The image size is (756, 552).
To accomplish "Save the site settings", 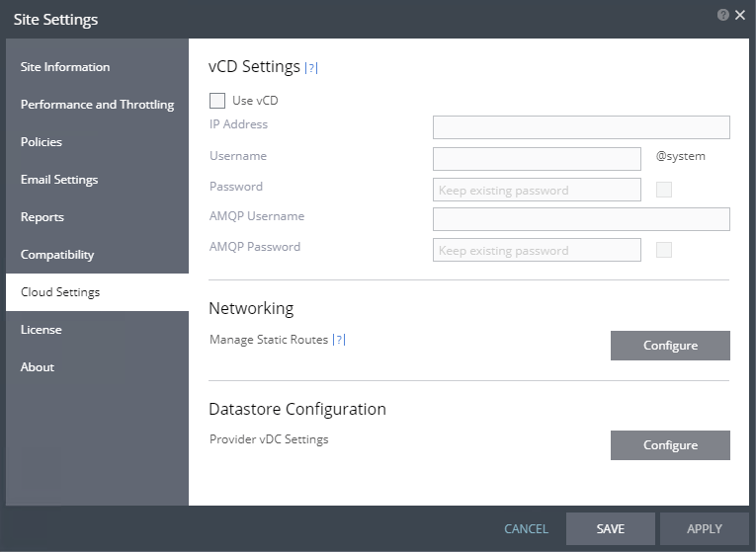I will [611, 529].
